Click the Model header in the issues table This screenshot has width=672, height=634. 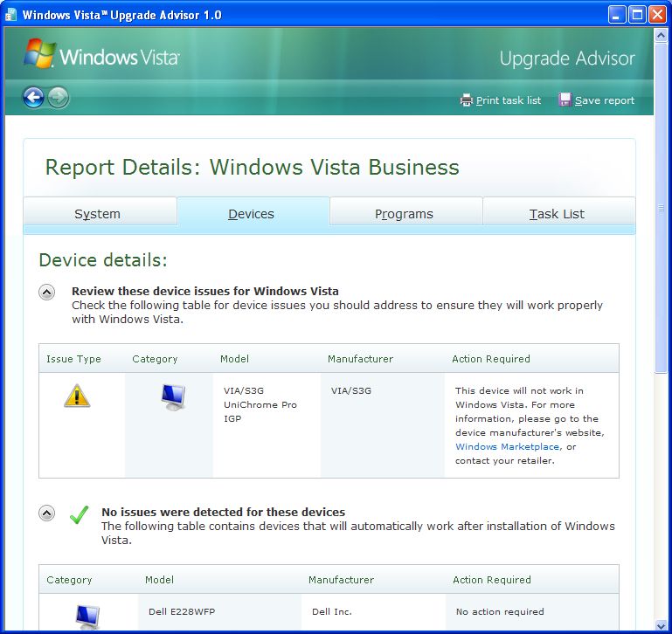[234, 359]
